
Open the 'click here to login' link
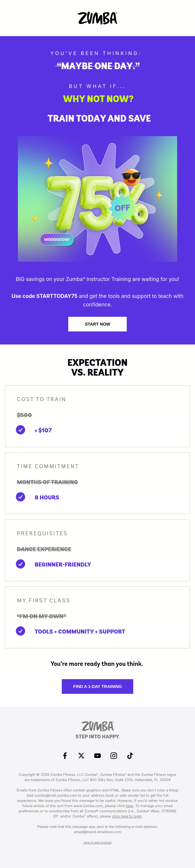(127, 816)
